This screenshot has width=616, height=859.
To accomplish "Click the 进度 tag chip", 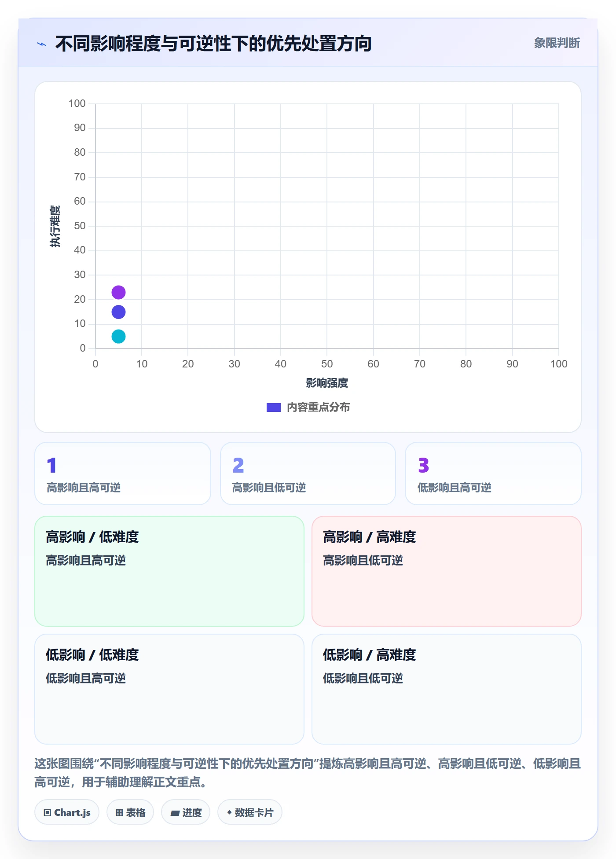I will click(x=186, y=812).
